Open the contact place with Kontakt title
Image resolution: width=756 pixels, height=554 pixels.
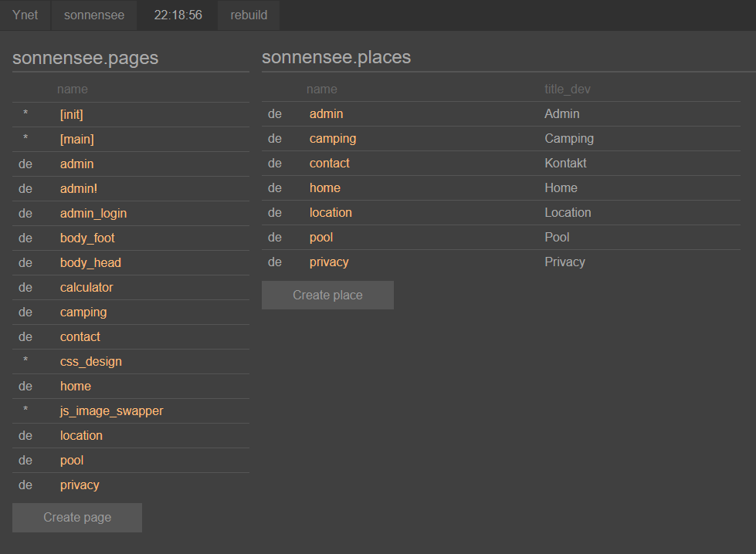coord(330,163)
